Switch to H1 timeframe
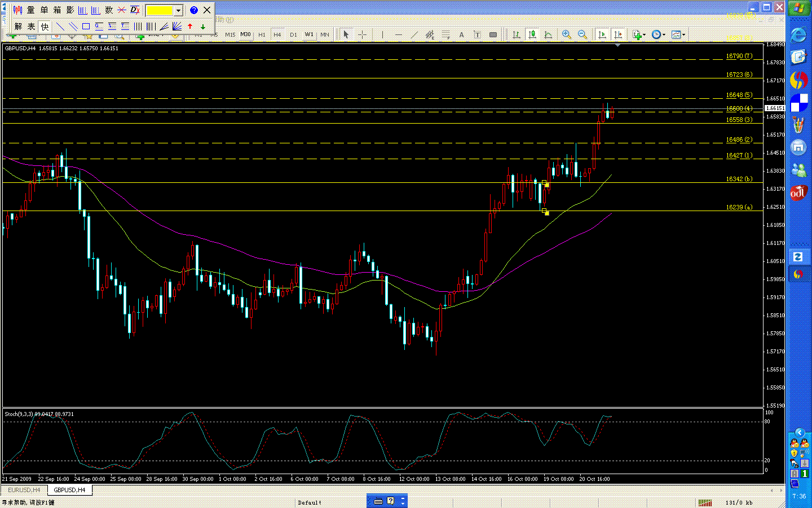Screen dimensions: 812x508 point(262,34)
